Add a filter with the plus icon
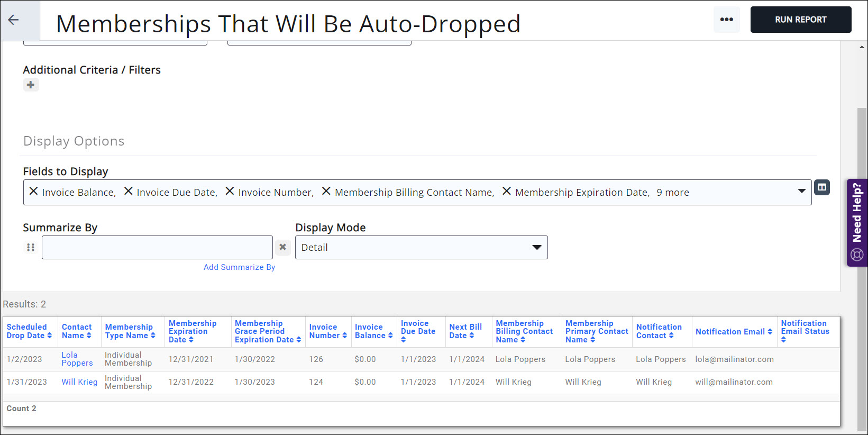The image size is (868, 435). (x=31, y=85)
